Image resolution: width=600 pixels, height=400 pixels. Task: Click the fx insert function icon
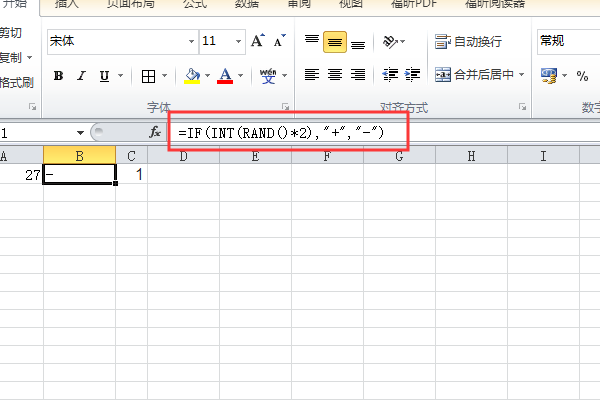click(155, 132)
